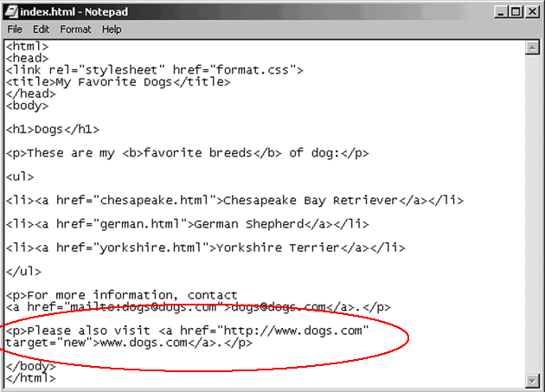545x392 pixels.
Task: Click the 'index.html - Notepad' window title
Action: click(74, 12)
